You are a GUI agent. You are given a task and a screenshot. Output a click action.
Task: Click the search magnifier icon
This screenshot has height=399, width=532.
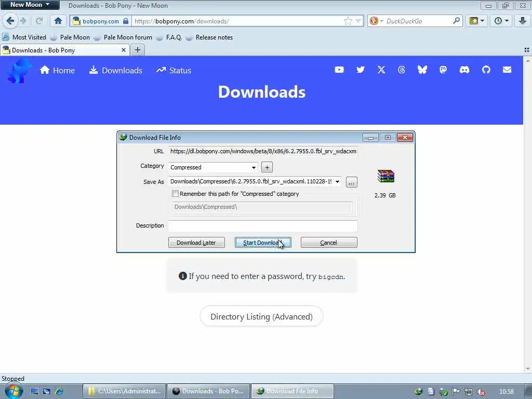(x=456, y=21)
